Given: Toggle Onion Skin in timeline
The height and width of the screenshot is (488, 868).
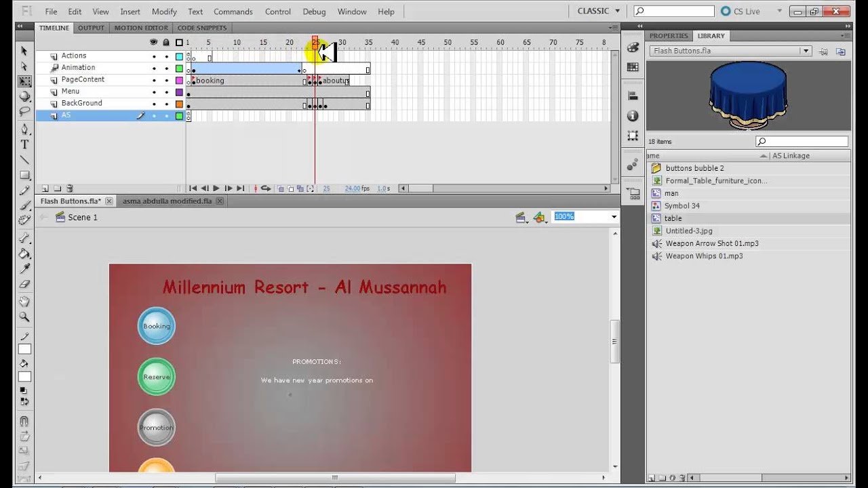Looking at the screenshot, I should pyautogui.click(x=281, y=188).
